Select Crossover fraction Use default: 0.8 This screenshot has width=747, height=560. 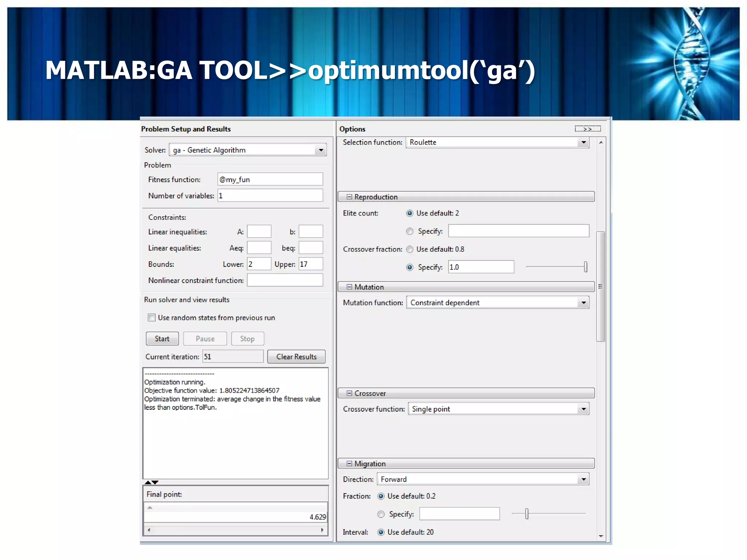click(x=410, y=249)
